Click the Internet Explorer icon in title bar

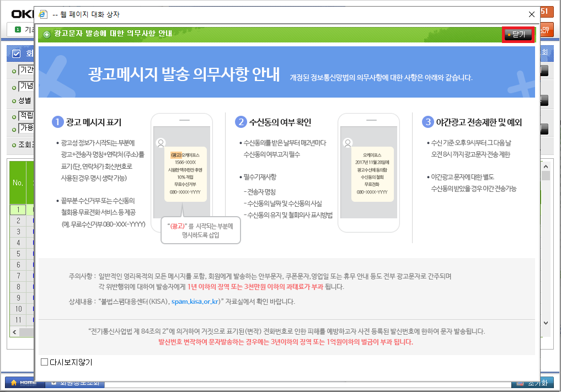click(44, 14)
